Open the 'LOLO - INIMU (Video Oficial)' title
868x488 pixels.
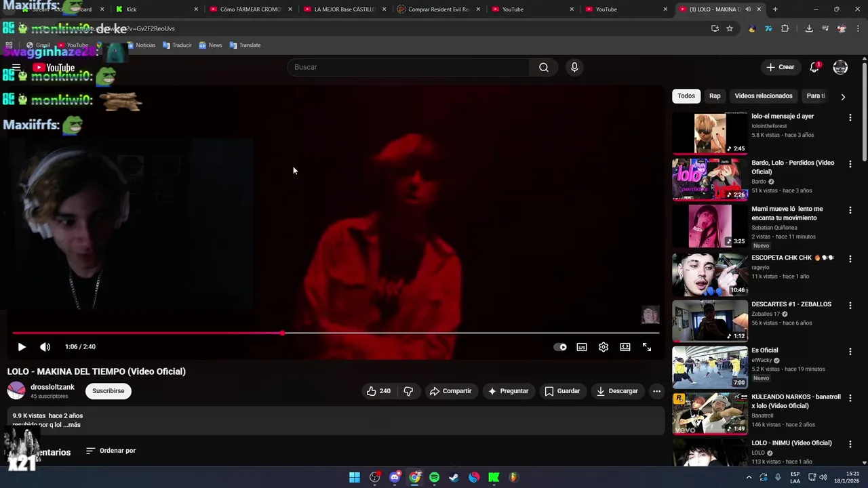click(791, 443)
